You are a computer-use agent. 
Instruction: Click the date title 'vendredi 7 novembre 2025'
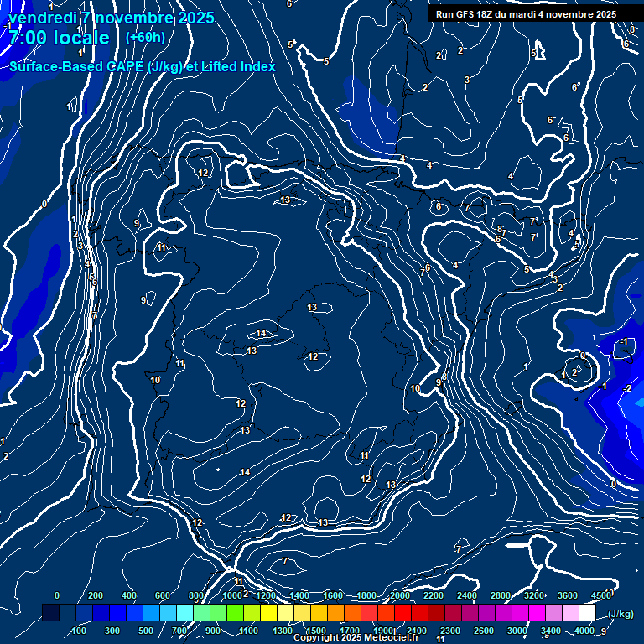[112, 18]
